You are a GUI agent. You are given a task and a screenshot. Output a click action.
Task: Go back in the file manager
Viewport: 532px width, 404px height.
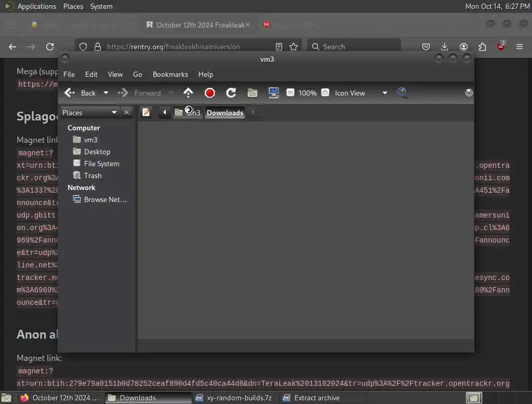point(79,93)
